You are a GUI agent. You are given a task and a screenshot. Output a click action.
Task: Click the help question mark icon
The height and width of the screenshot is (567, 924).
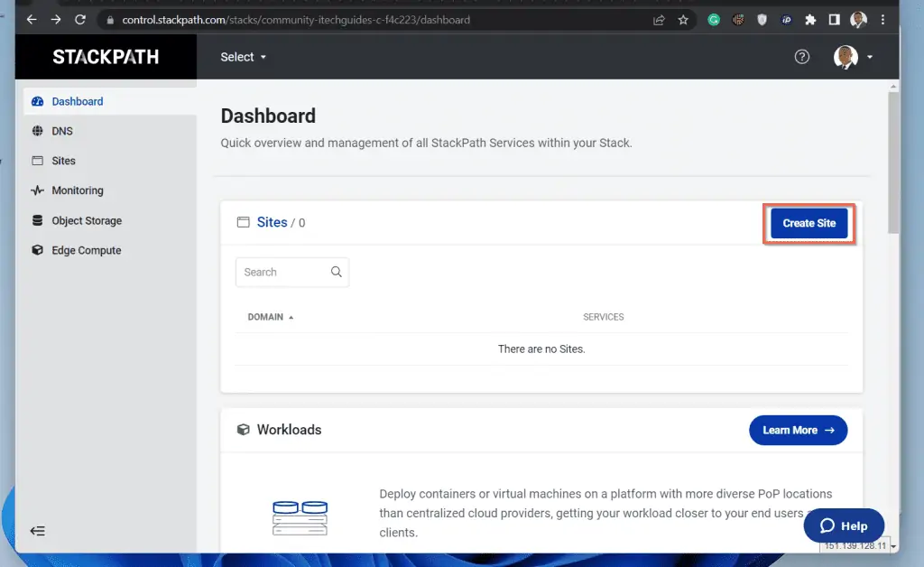pyautogui.click(x=801, y=56)
